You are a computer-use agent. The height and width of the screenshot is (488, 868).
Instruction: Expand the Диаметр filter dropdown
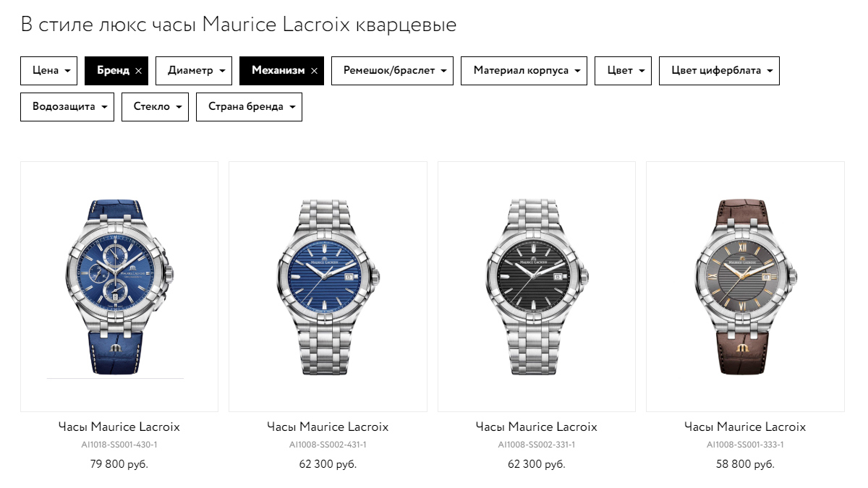click(194, 71)
